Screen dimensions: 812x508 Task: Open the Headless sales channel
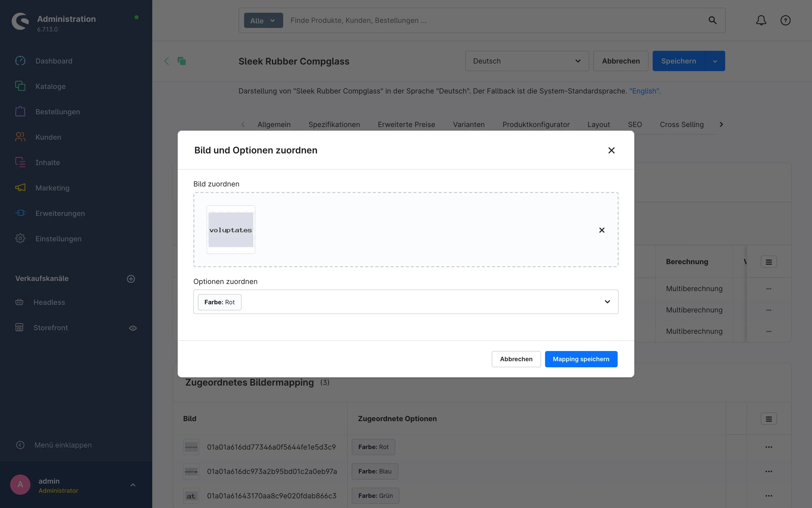click(49, 302)
